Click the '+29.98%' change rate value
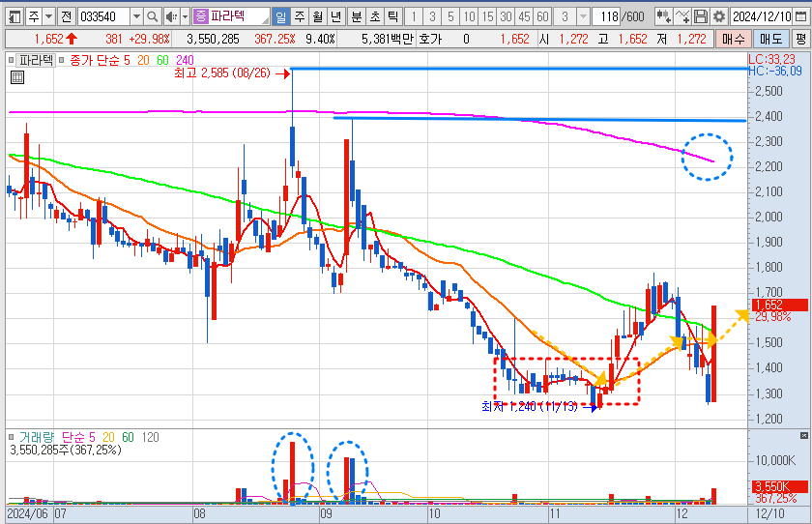This screenshot has height=524, width=812. 149,39
